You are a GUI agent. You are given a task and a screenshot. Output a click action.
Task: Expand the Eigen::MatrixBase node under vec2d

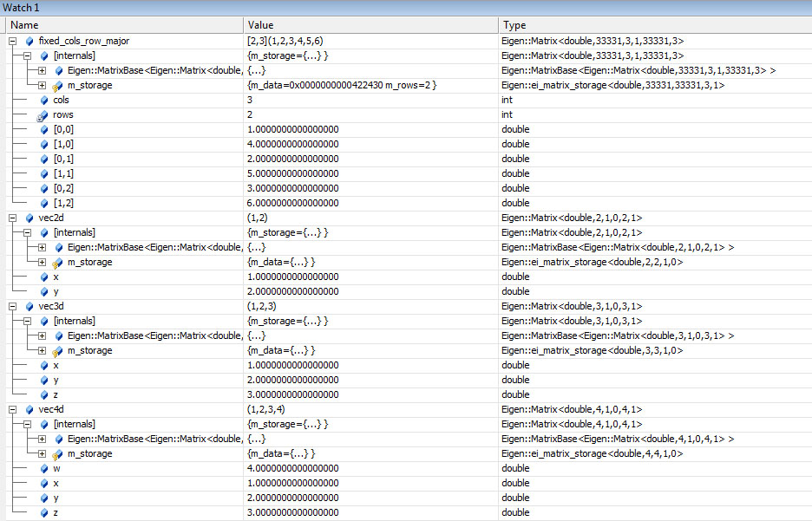click(43, 247)
